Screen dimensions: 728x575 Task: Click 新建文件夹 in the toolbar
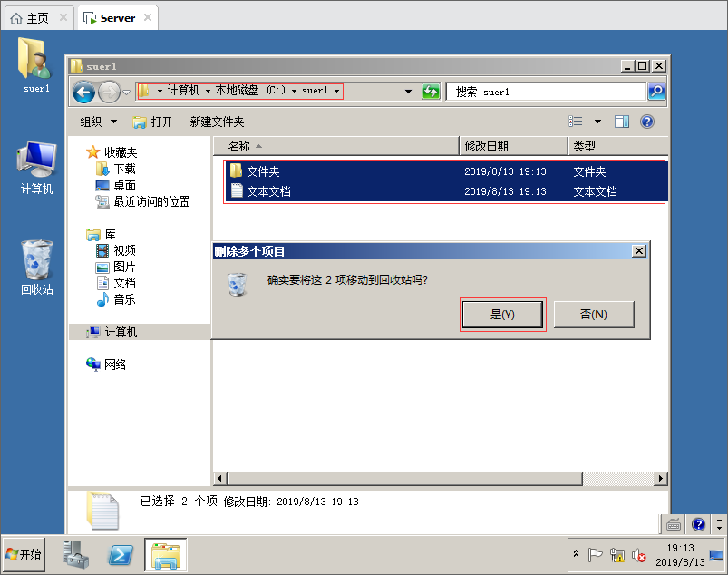point(217,122)
